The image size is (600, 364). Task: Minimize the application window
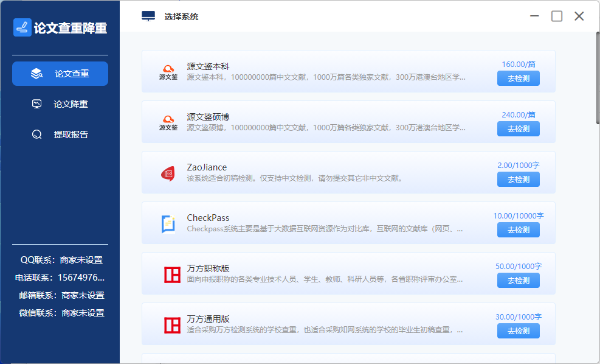coord(535,16)
